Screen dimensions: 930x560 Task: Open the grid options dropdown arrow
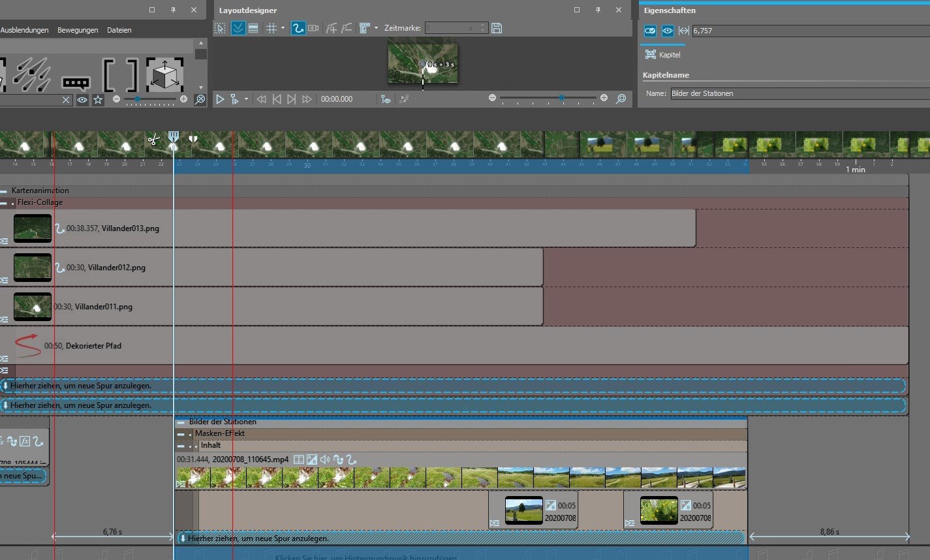click(x=283, y=28)
